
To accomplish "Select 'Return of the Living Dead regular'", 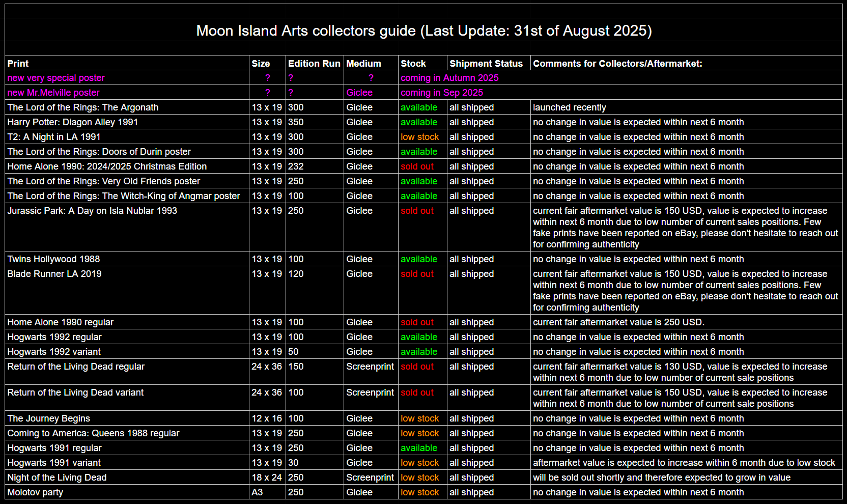I will 76,367.
